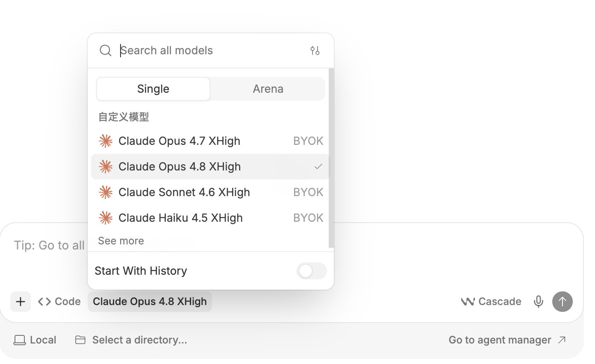The image size is (595, 364).
Task: Open the Code mode selector
Action: point(59,302)
